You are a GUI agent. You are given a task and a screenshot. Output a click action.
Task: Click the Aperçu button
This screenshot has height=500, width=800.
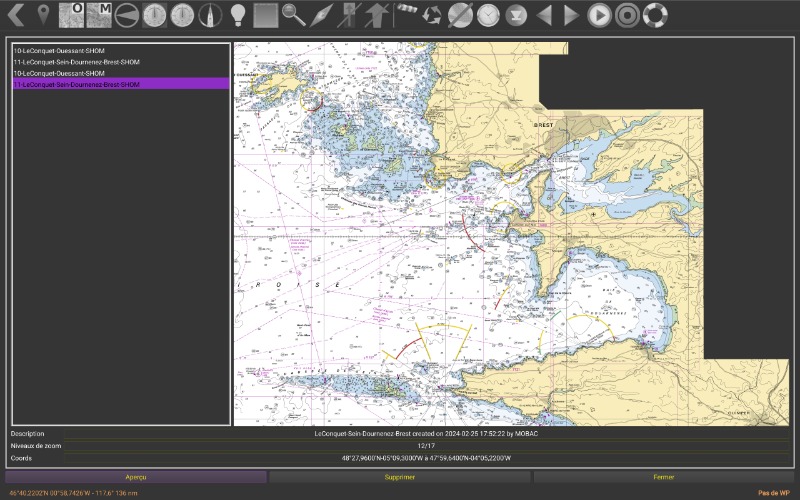pos(136,477)
